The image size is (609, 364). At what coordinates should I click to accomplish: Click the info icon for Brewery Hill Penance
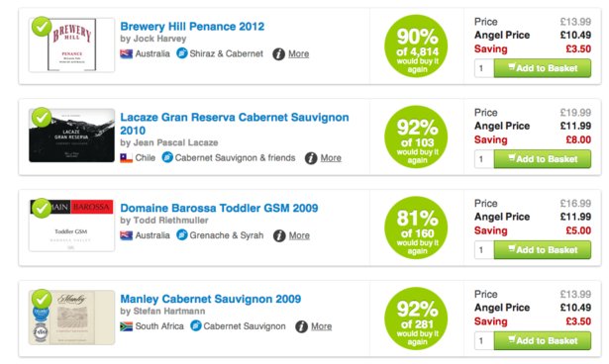(x=278, y=54)
